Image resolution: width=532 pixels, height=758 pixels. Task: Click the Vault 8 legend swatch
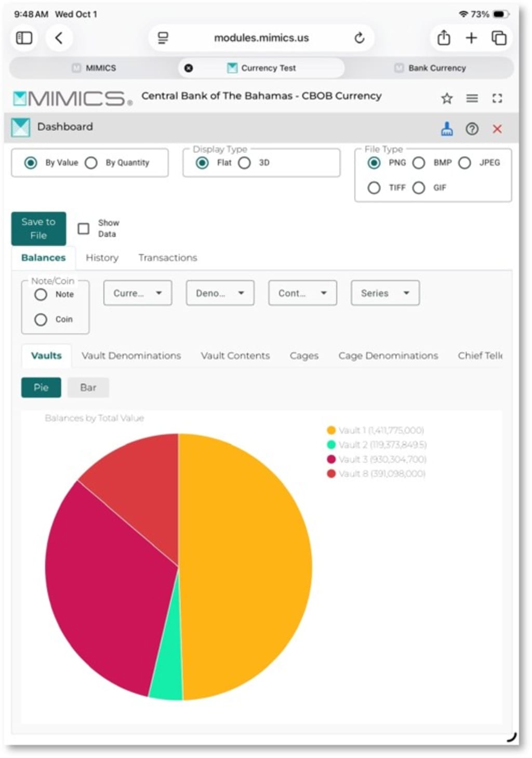331,474
